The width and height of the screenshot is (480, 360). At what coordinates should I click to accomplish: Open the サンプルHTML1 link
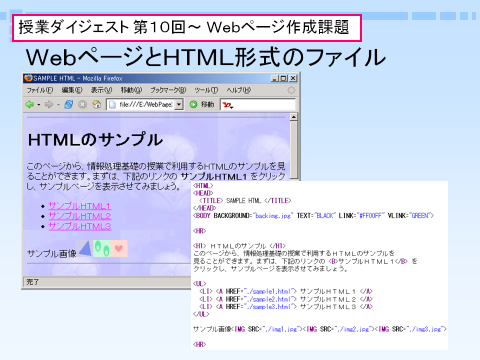click(80, 206)
